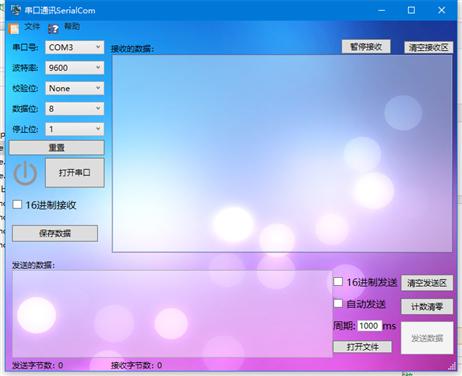Expand the 串口号 COM3 dropdown

pos(75,47)
